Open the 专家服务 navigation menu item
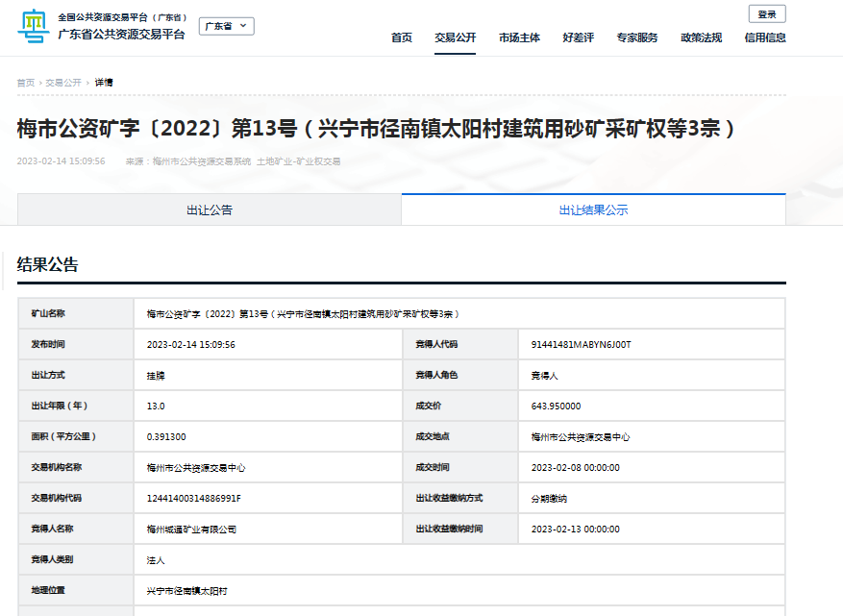Image resolution: width=843 pixels, height=616 pixels. click(637, 37)
